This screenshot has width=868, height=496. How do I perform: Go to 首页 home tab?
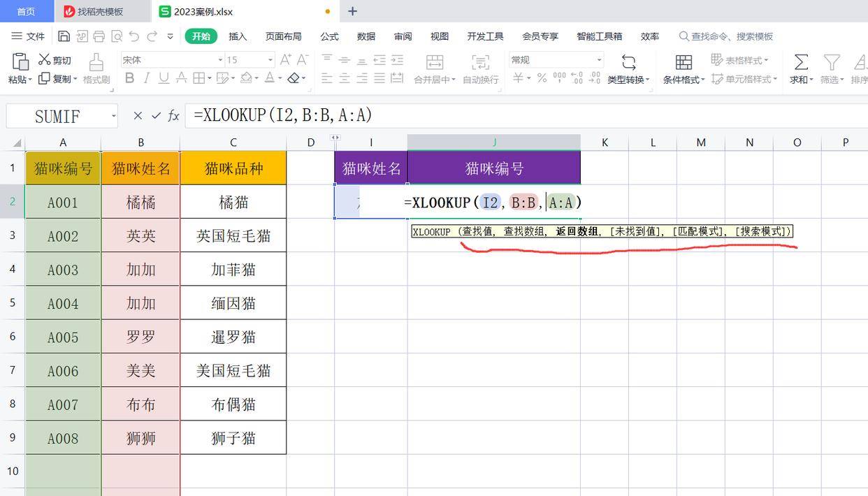(26, 11)
